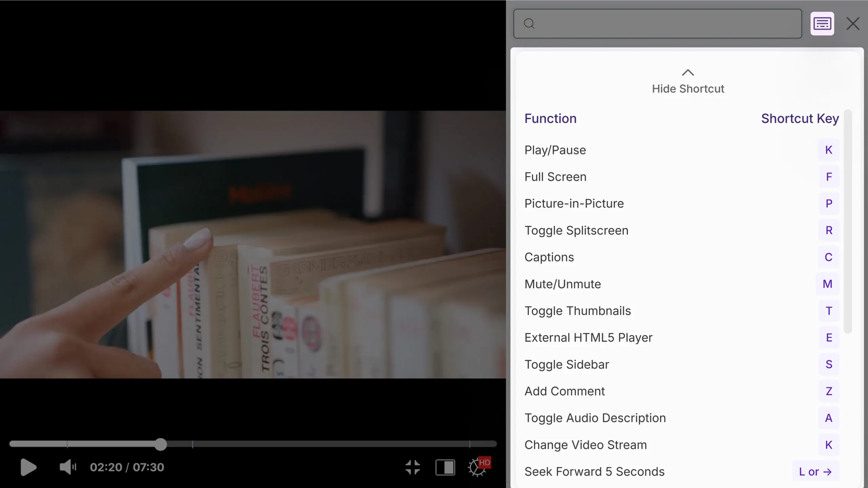The image size is (868, 488).
Task: Collapse the list with the Hide Shortcut chevron
Action: pos(688,73)
